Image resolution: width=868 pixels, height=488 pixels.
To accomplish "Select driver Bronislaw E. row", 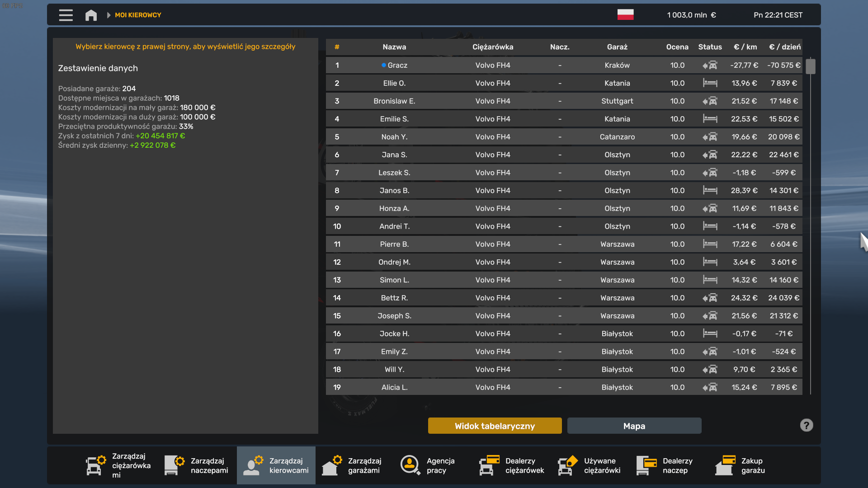I will tap(394, 101).
